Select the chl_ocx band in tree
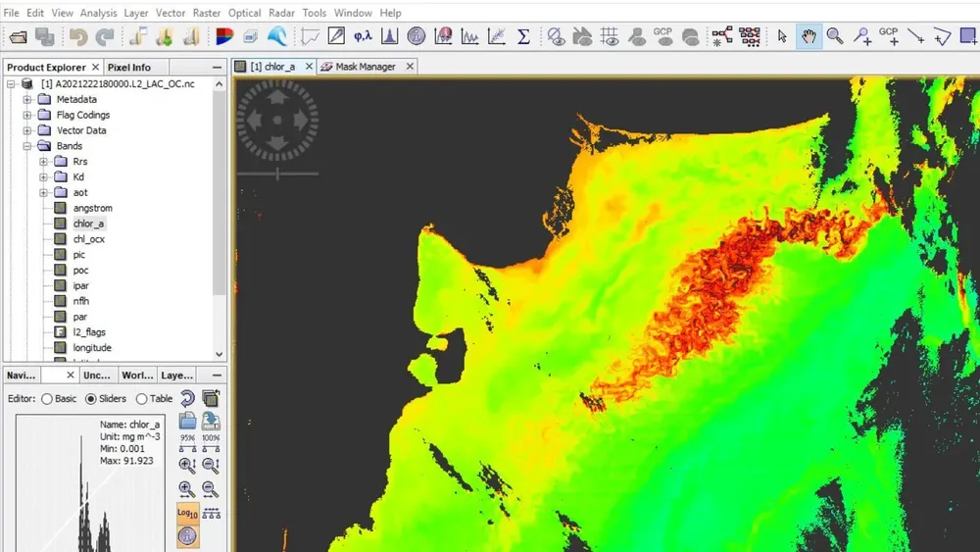 tap(89, 239)
